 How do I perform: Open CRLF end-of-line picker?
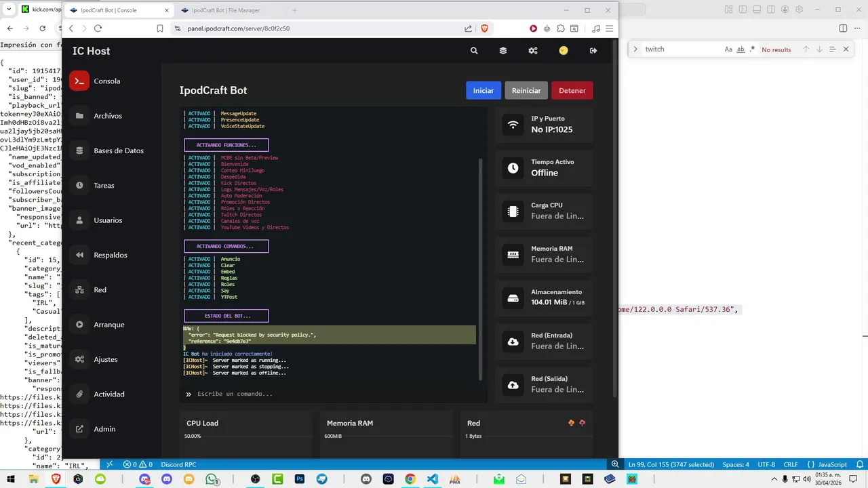pyautogui.click(x=791, y=465)
